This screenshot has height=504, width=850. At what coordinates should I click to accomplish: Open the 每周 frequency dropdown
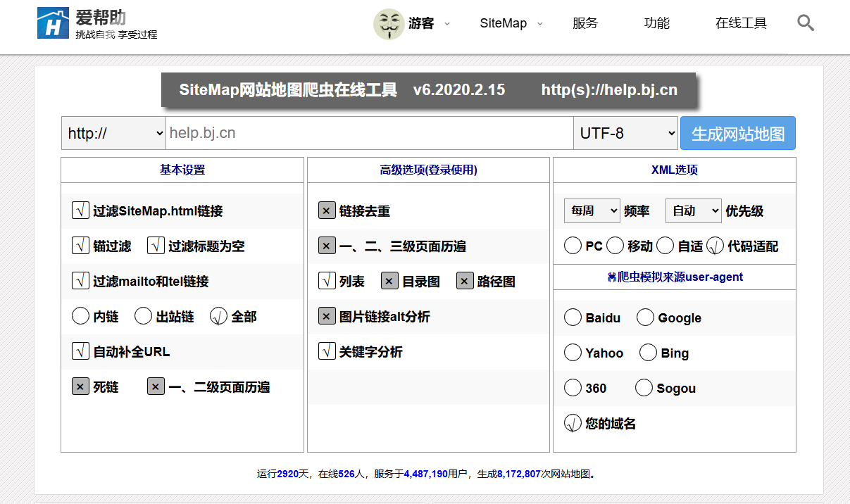click(x=592, y=210)
